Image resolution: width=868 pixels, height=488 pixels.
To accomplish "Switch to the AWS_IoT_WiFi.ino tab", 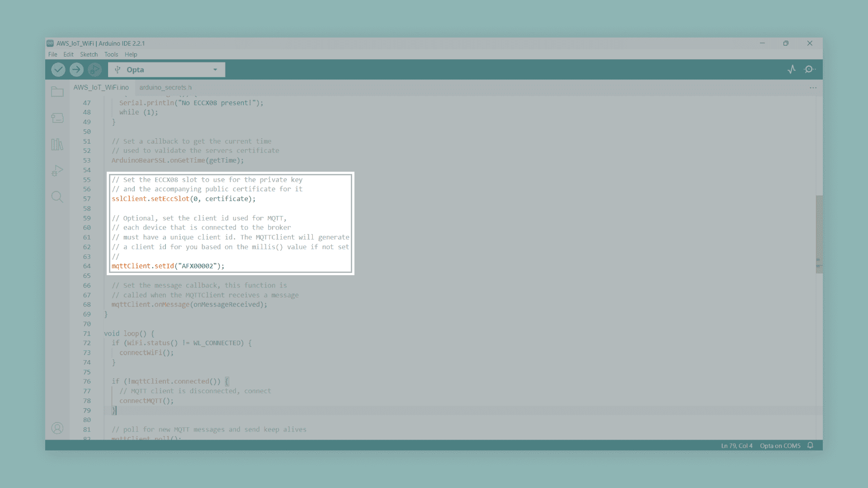I will (101, 87).
